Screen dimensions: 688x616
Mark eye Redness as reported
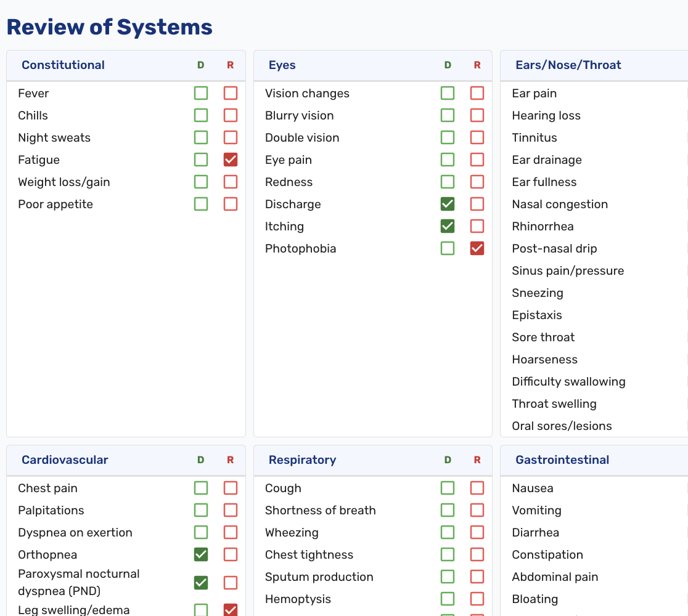tap(477, 182)
